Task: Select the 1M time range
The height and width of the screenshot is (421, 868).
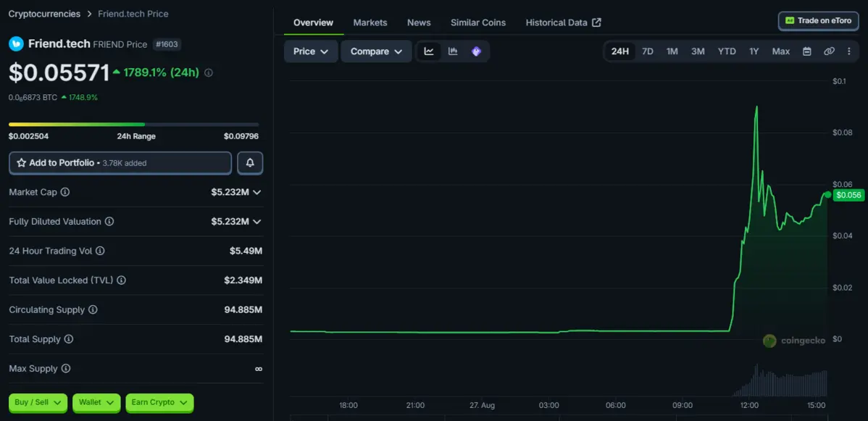Action: (x=672, y=51)
